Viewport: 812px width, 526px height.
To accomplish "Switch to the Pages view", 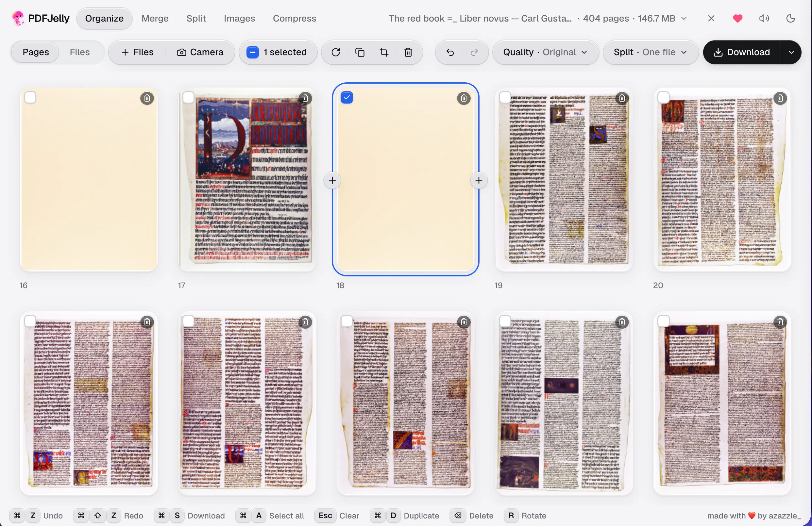I will pos(36,52).
